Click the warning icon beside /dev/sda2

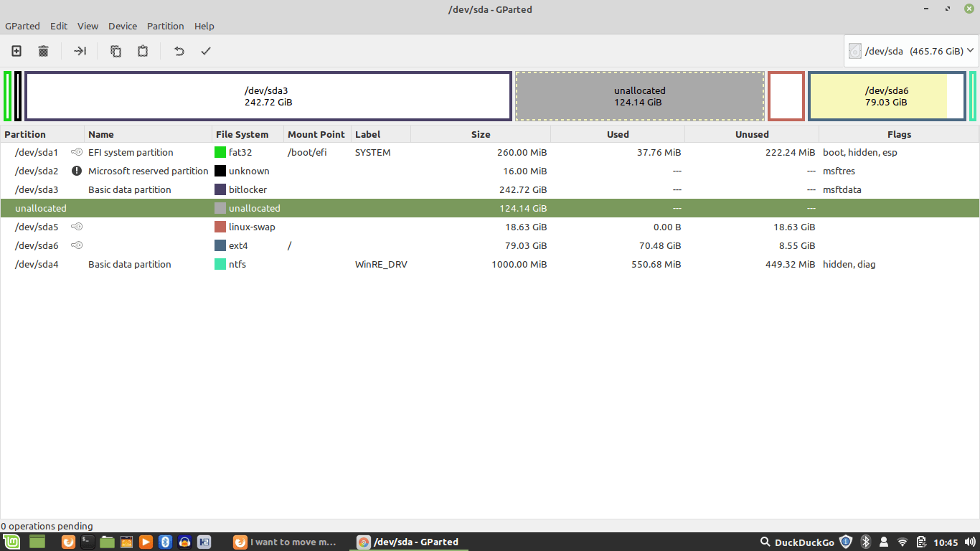(x=77, y=171)
